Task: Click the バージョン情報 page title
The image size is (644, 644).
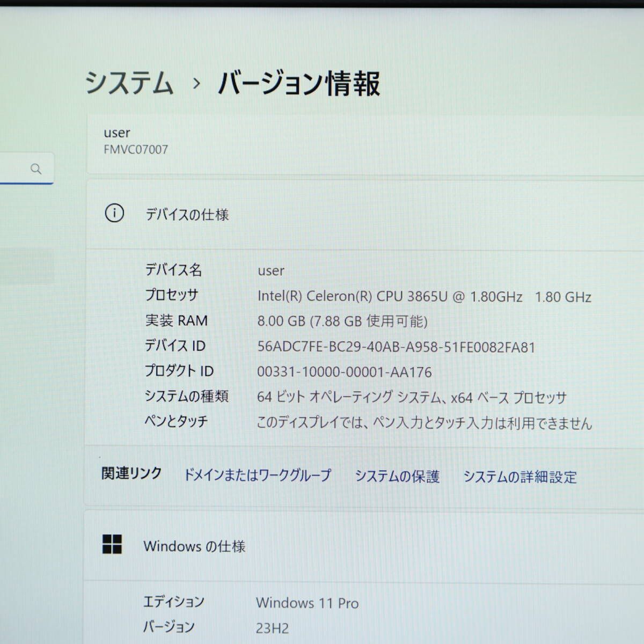Action: pyautogui.click(x=299, y=83)
